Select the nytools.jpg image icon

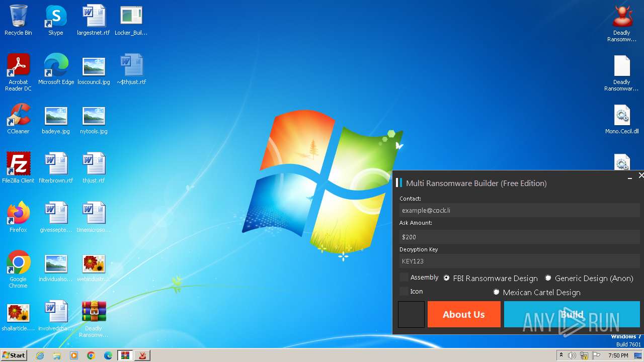94,119
